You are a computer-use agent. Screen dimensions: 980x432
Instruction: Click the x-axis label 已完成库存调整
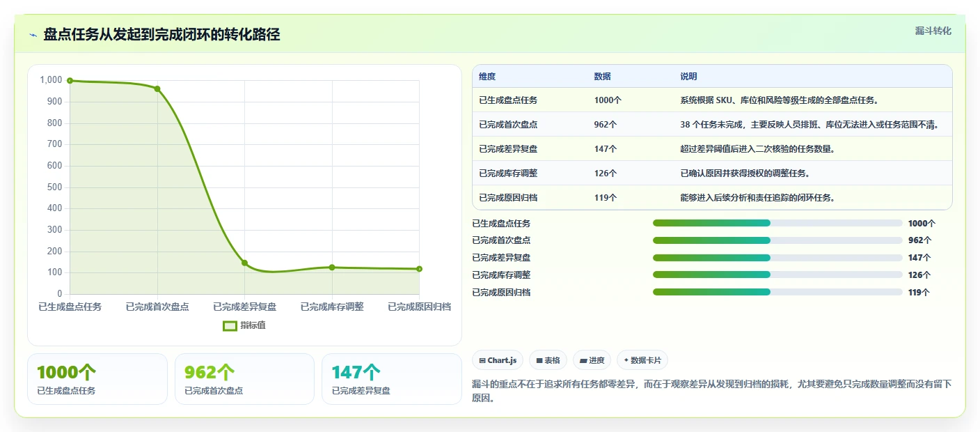tap(332, 307)
